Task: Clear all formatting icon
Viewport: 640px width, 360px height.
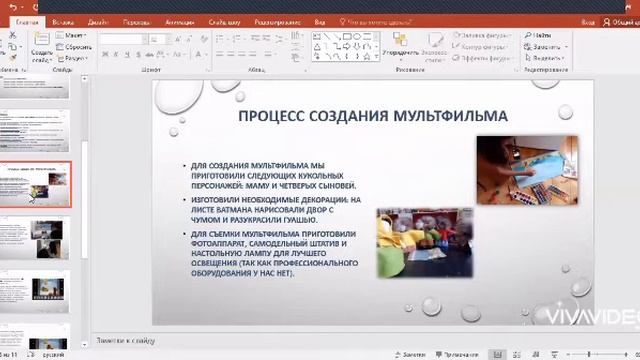Action: coord(204,39)
